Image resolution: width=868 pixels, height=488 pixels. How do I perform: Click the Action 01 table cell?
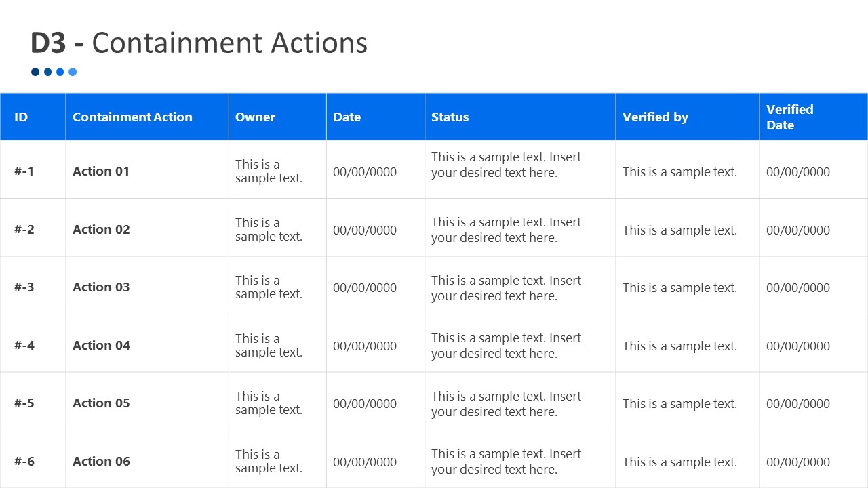[101, 171]
